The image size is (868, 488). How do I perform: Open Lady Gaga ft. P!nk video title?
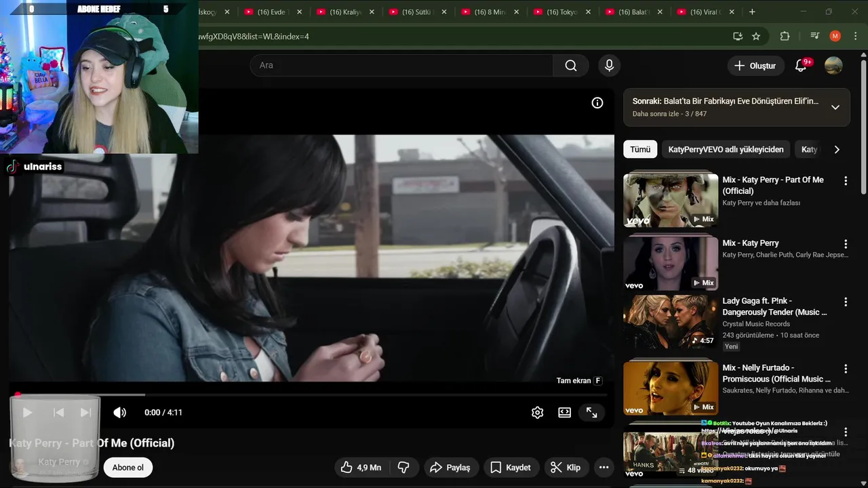(x=774, y=306)
